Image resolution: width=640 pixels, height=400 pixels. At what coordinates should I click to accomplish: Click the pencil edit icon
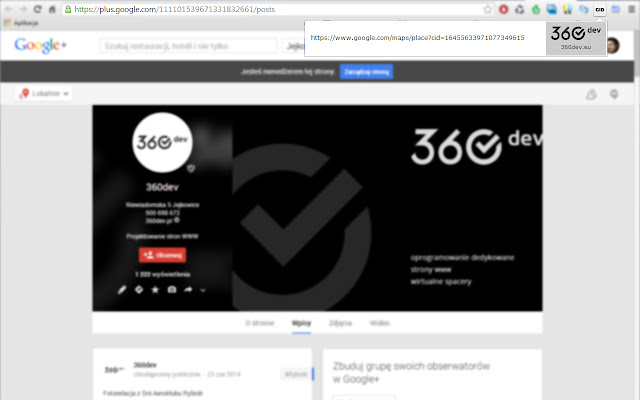point(122,290)
